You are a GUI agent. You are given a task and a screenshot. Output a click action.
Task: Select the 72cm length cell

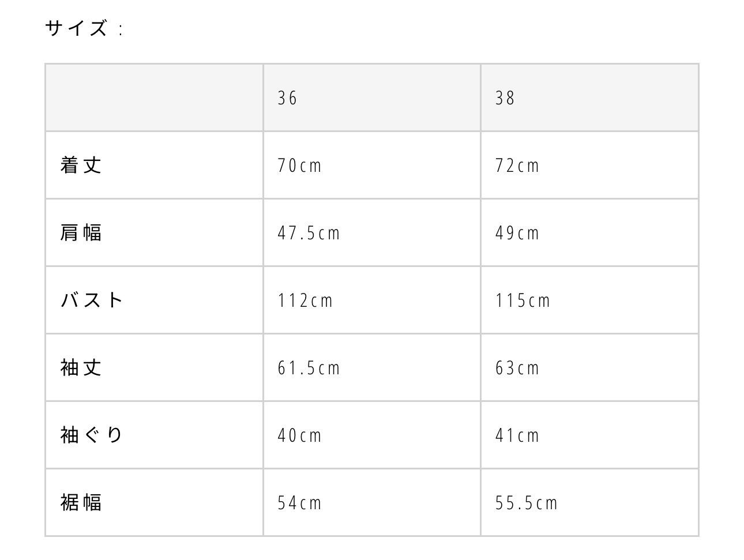coord(517,166)
